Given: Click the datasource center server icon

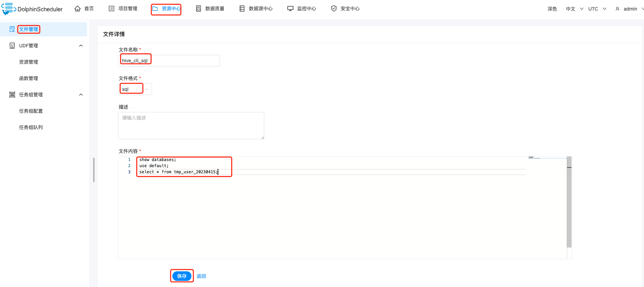Looking at the screenshot, I should pos(242,9).
